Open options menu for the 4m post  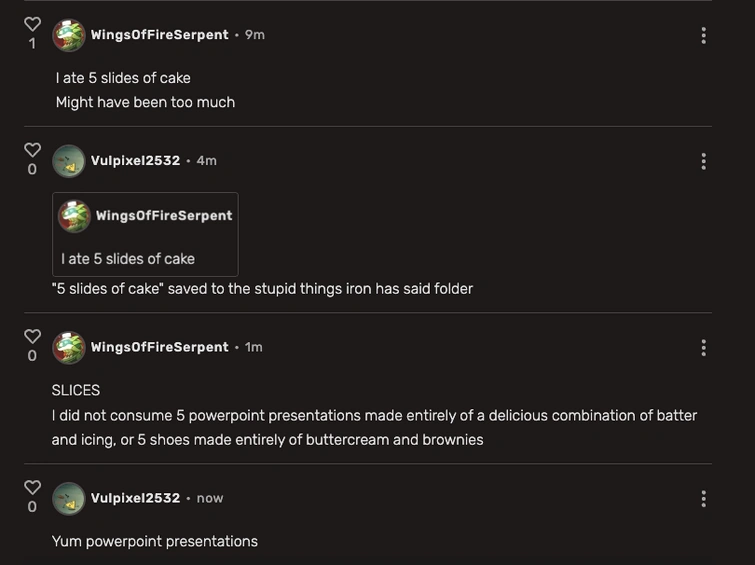703,161
